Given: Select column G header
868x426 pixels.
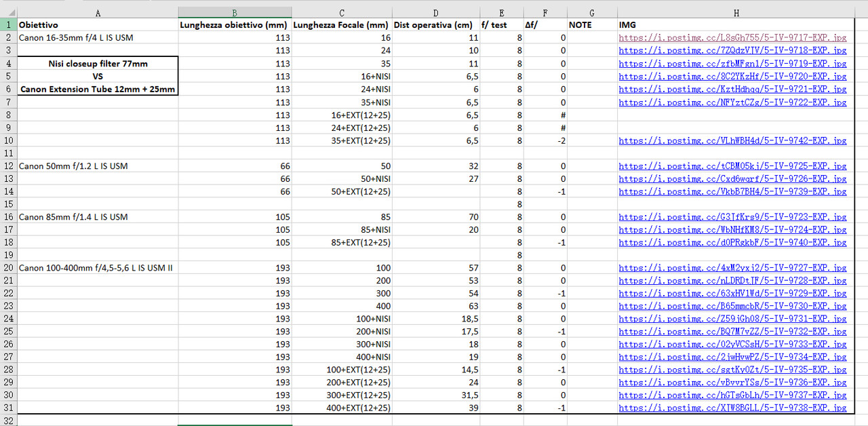Looking at the screenshot, I should click(x=592, y=13).
